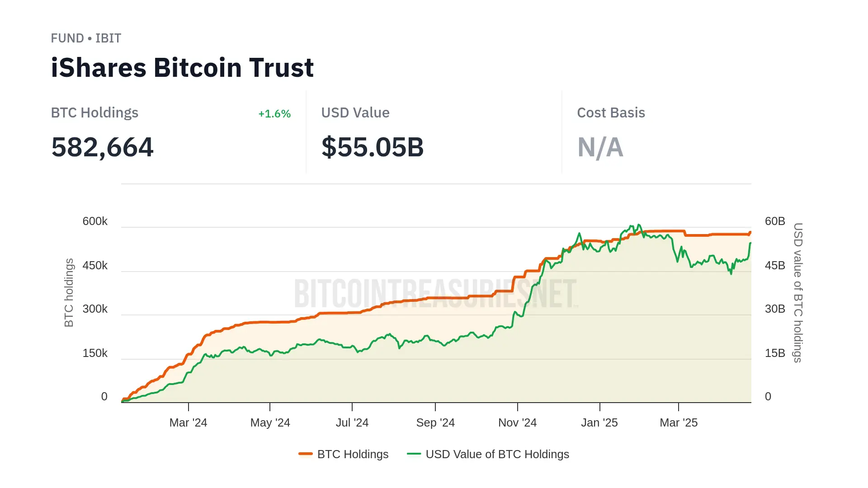The image size is (868, 488).
Task: Click the orange BTC Holdings legend line marker
Action: (306, 454)
